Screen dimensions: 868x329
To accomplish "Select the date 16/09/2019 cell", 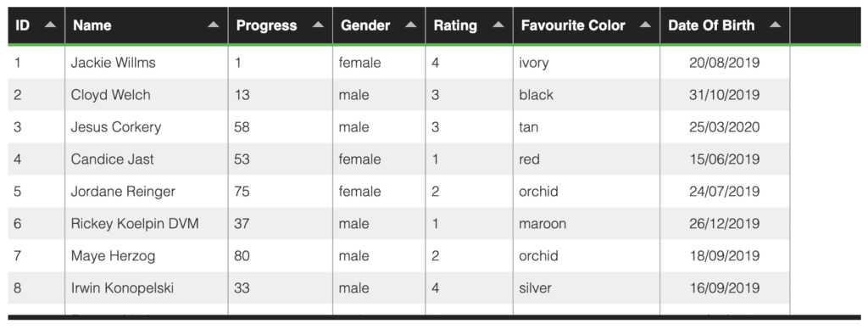I will pyautogui.click(x=725, y=287).
